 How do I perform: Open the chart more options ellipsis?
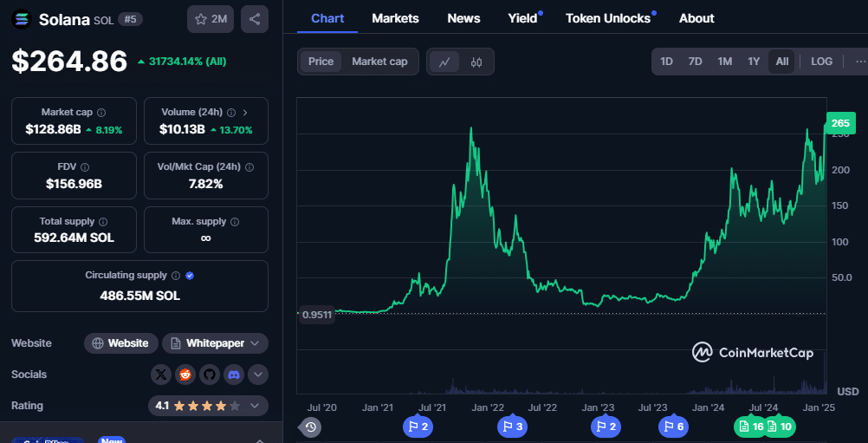tap(859, 62)
